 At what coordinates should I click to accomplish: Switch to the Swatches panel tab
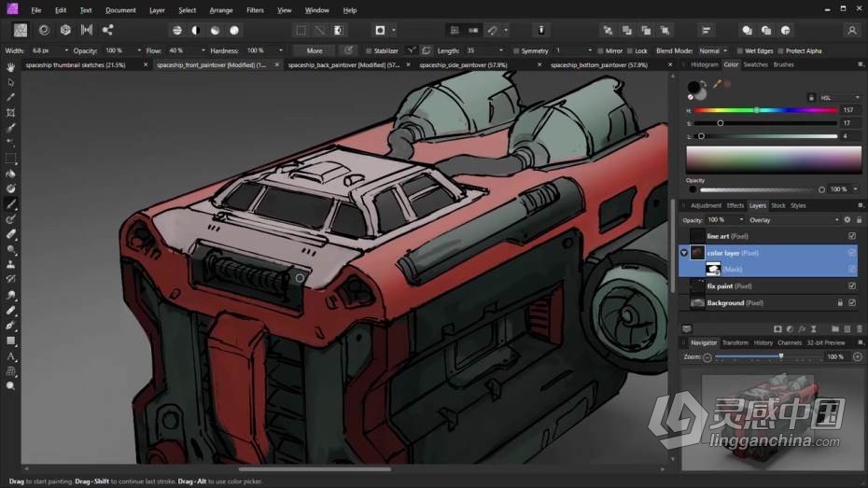coord(755,64)
